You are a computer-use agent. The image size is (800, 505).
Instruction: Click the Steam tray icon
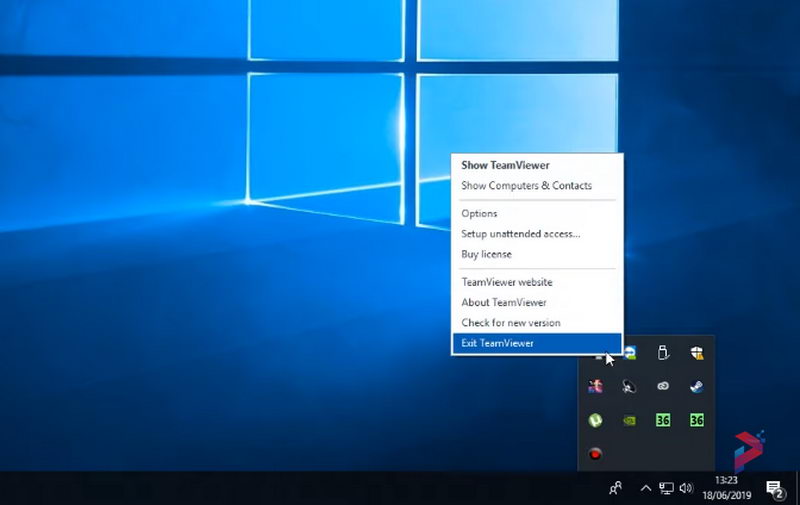696,387
